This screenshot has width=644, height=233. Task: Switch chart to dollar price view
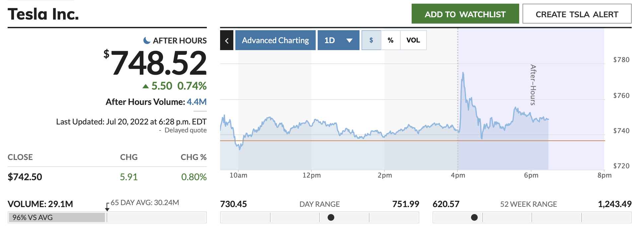click(x=371, y=40)
